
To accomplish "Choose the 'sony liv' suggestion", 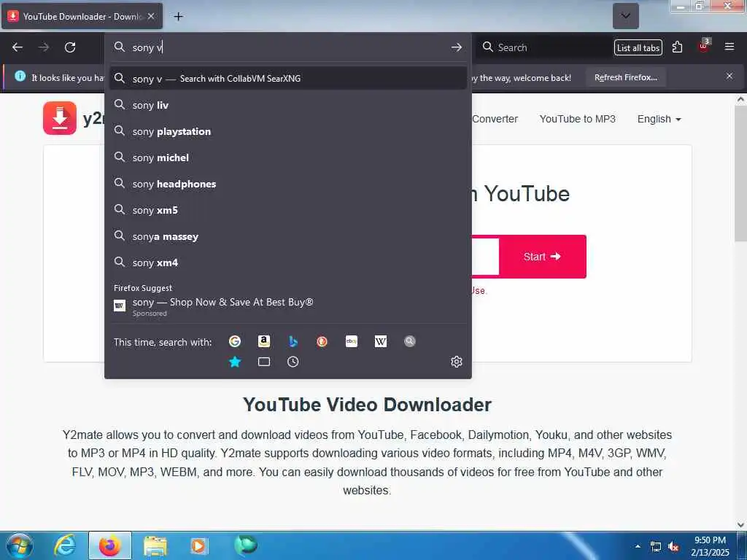I will point(287,105).
